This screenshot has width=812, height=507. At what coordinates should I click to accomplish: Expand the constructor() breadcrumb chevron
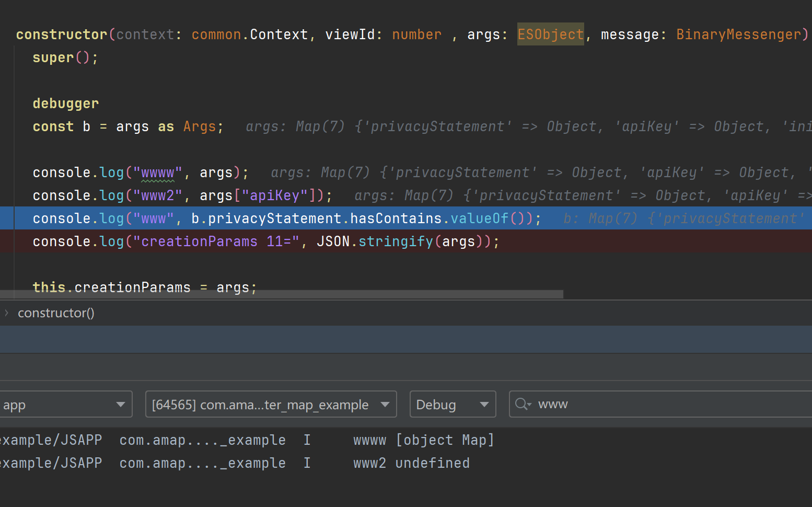[7, 313]
